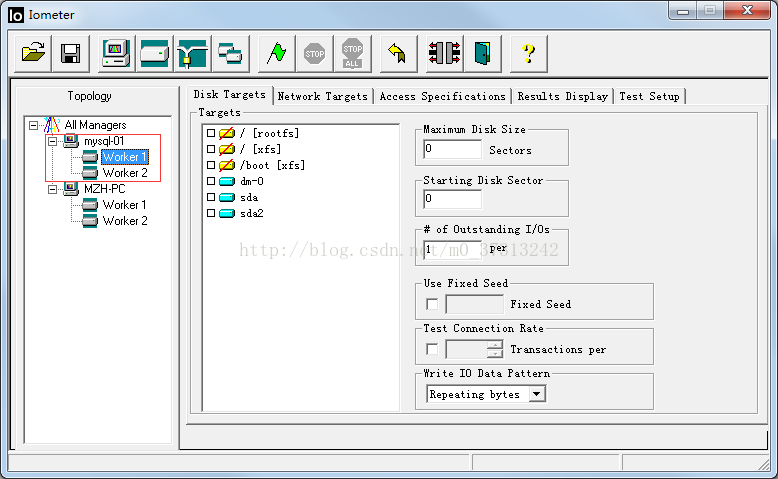
Task: Save test configuration floppy disk icon
Action: [x=71, y=53]
